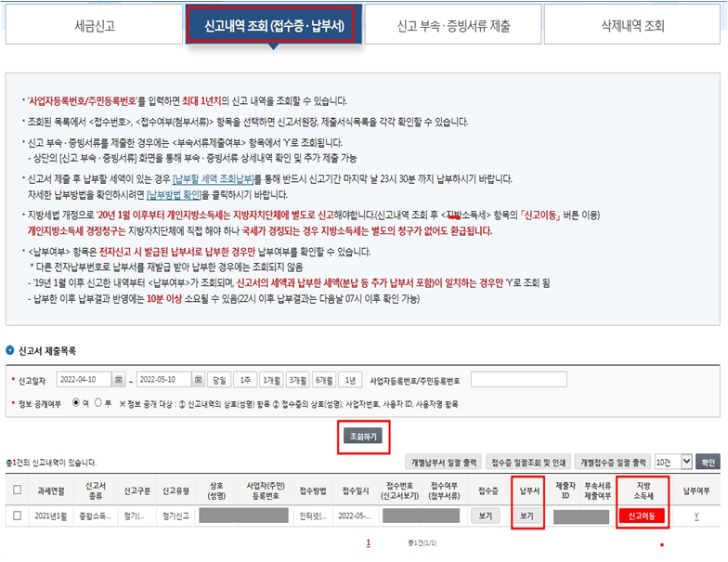The height and width of the screenshot is (562, 728).
Task: Tick the select-all checkbox in table header
Action: click(x=17, y=490)
